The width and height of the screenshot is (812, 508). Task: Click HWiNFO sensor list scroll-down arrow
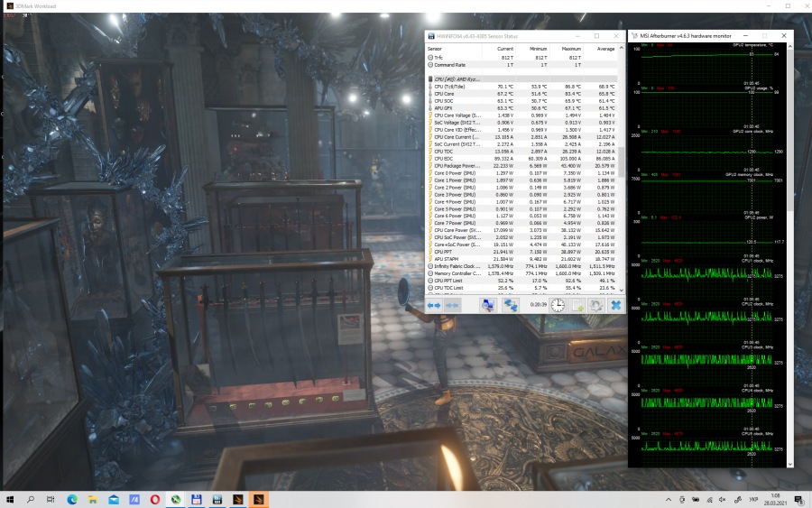(x=622, y=291)
